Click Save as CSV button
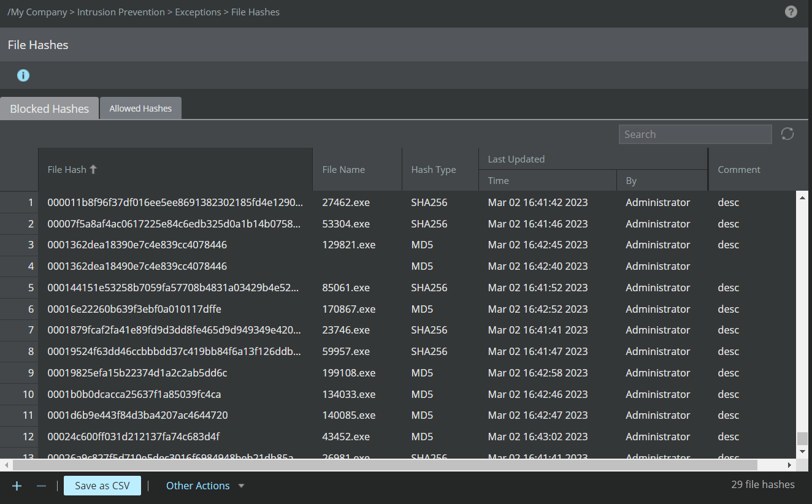The height and width of the screenshot is (504, 812). pyautogui.click(x=102, y=486)
